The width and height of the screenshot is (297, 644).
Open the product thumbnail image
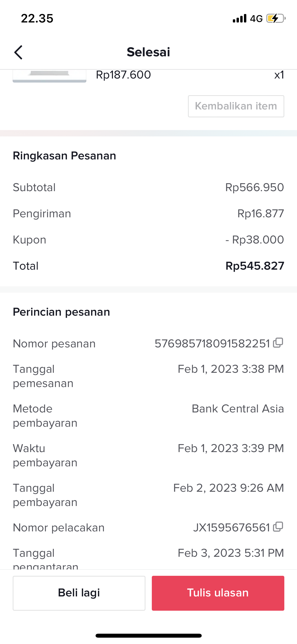point(49,76)
